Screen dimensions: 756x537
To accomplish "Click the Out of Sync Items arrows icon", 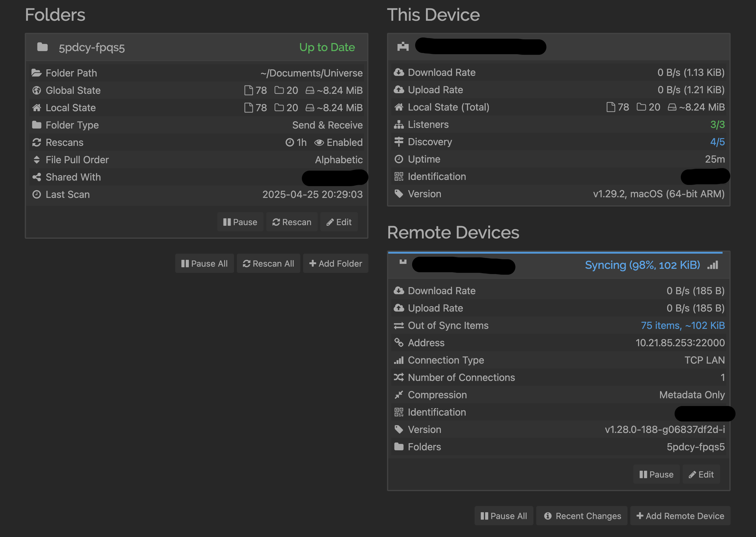I will pyautogui.click(x=399, y=326).
